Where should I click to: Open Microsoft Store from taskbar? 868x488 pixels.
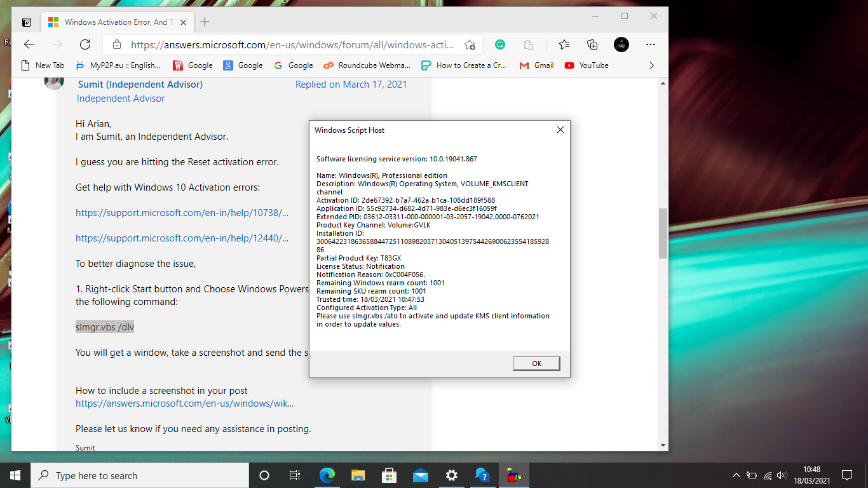[x=389, y=475]
